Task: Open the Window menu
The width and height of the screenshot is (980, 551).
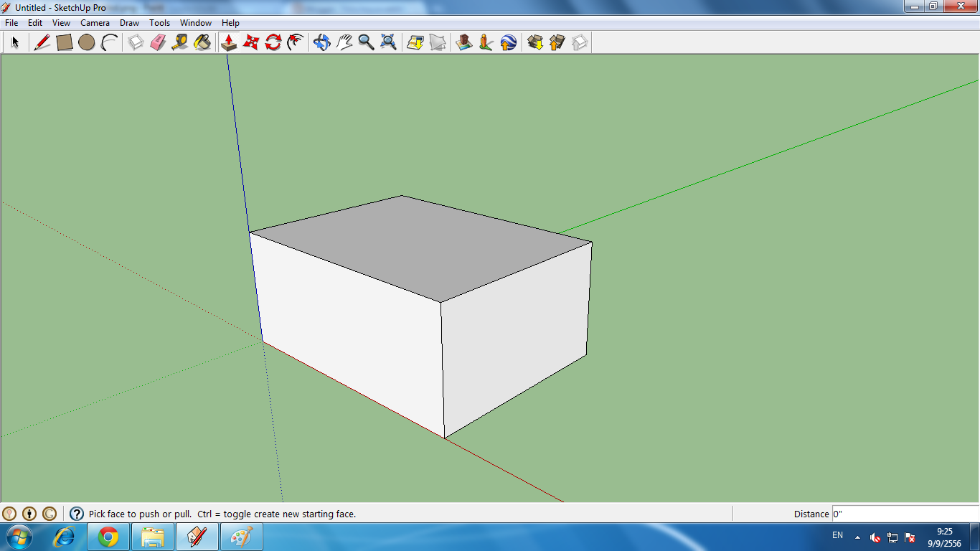Action: tap(196, 23)
